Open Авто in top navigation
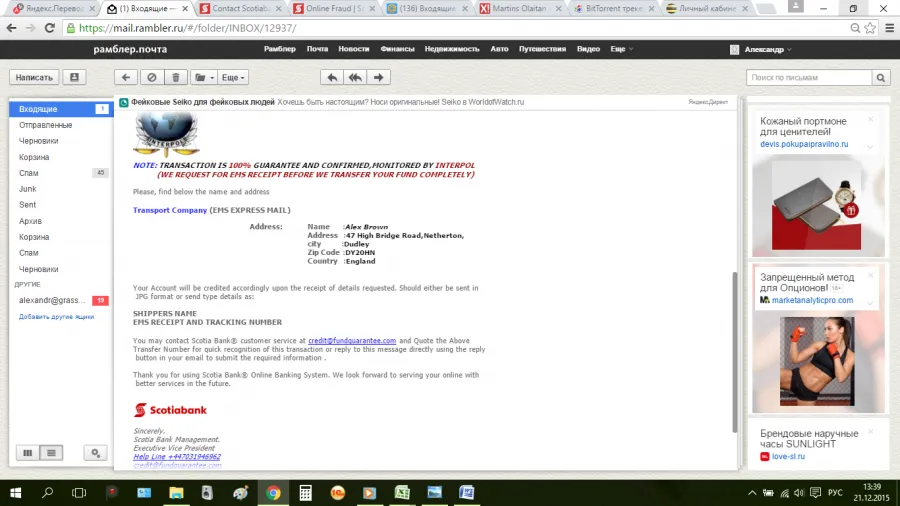 coord(499,49)
